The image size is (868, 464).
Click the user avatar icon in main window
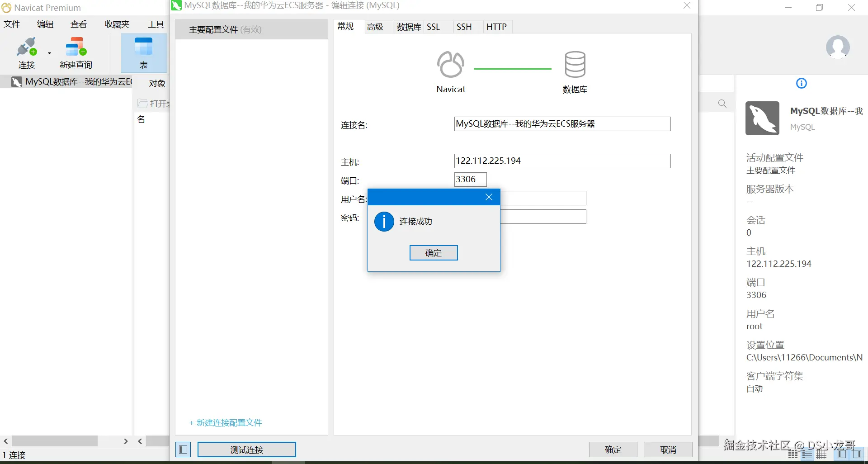point(838,47)
